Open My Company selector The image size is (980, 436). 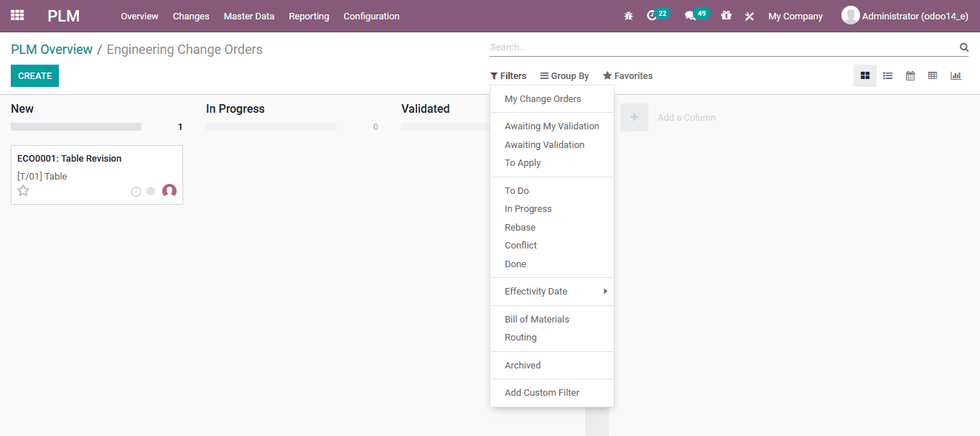pos(795,16)
